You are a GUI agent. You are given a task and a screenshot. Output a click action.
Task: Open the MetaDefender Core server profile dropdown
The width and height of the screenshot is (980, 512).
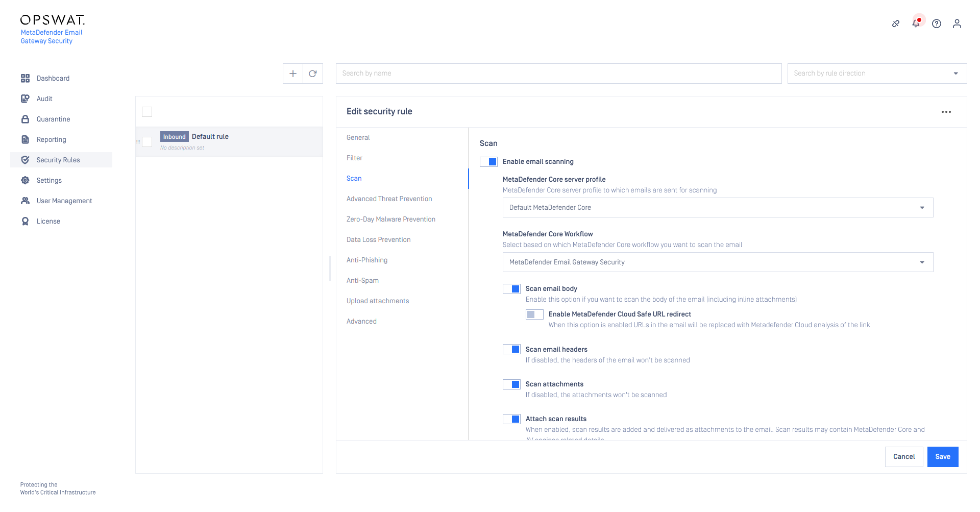718,208
